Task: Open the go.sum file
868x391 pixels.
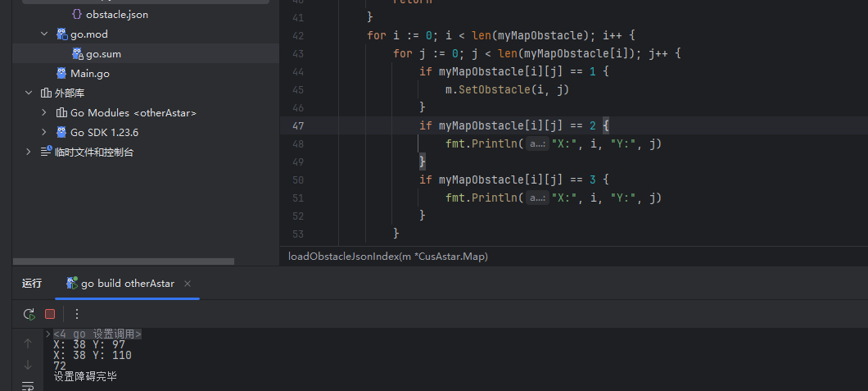Action: 103,54
